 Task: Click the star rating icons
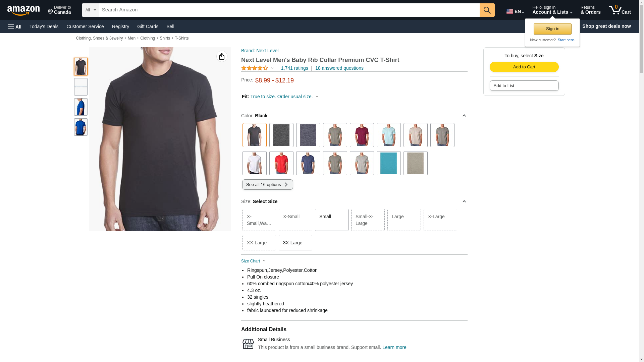click(255, 68)
